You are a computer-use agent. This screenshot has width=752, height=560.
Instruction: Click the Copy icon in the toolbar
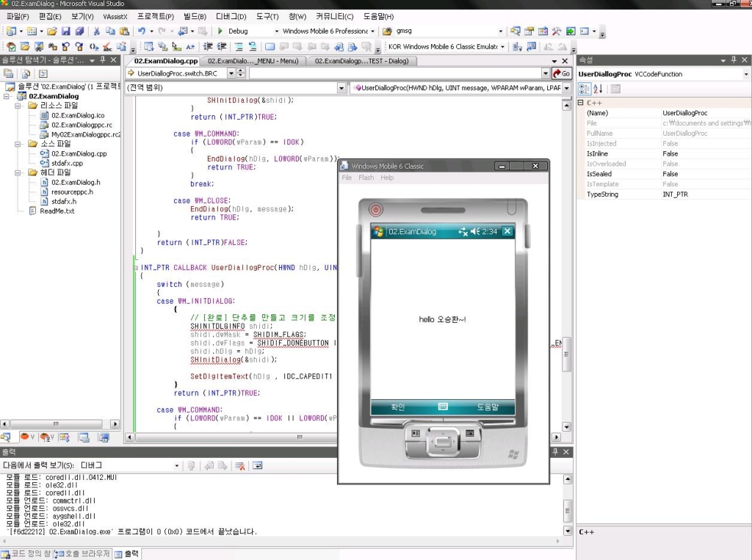(x=110, y=31)
